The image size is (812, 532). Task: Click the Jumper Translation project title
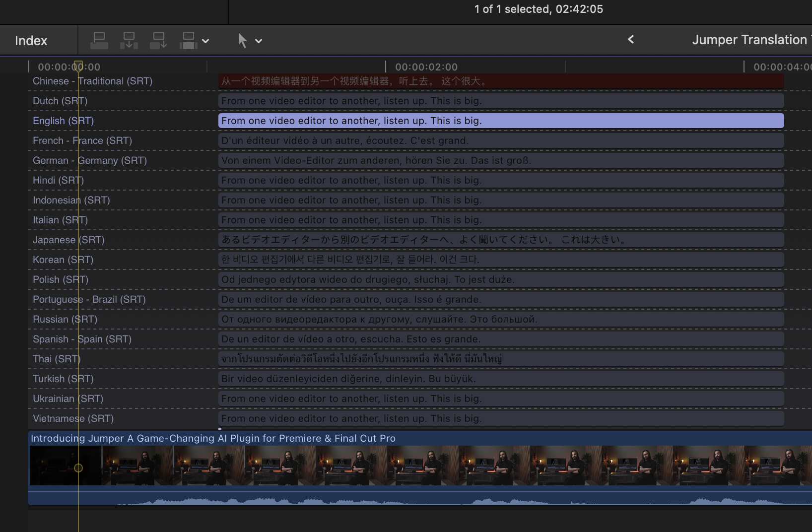749,40
